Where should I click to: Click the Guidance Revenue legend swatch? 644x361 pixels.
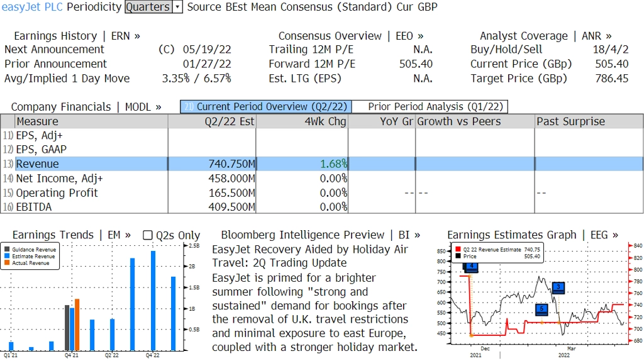[x=8, y=249]
